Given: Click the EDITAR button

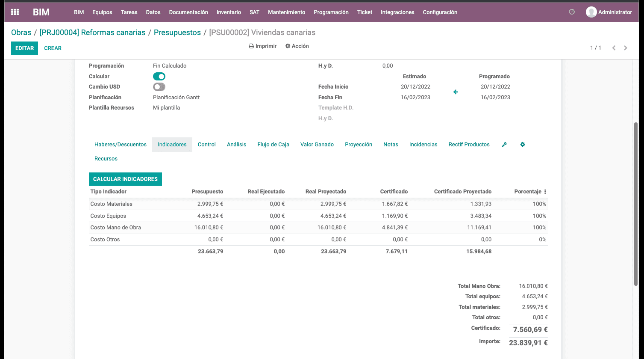Looking at the screenshot, I should [x=24, y=48].
